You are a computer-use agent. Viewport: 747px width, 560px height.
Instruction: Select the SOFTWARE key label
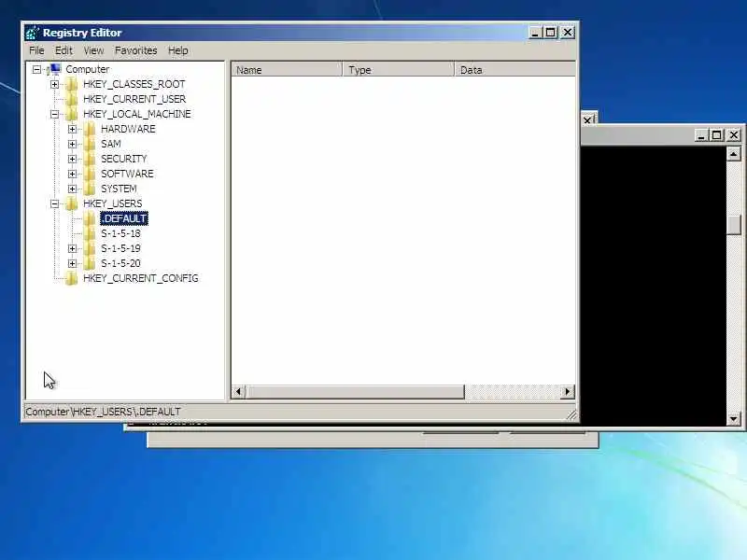[x=127, y=174]
